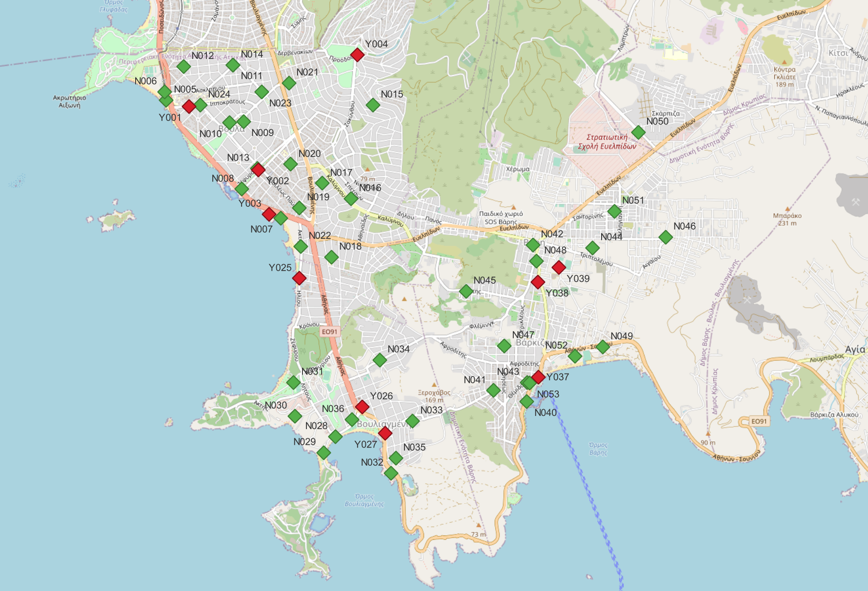This screenshot has width=868, height=591.
Task: Select the red Y039 marker
Action: (x=559, y=267)
